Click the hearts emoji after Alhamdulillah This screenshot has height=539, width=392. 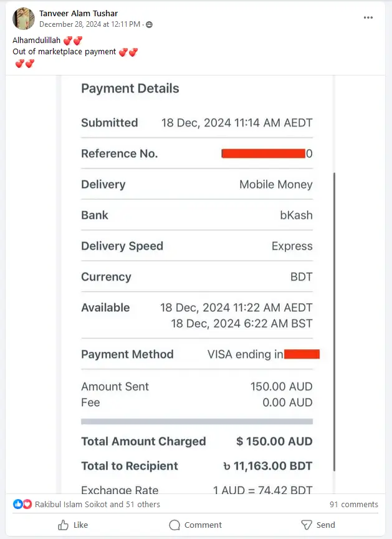pos(72,41)
